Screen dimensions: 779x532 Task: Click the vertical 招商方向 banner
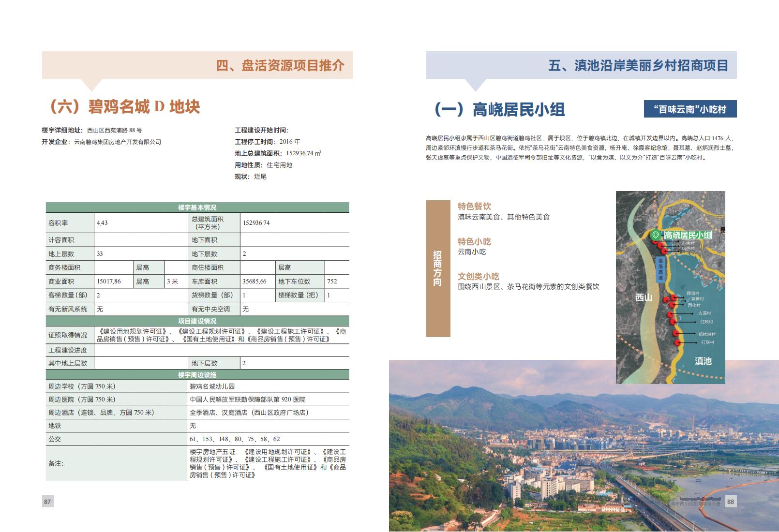pos(438,268)
